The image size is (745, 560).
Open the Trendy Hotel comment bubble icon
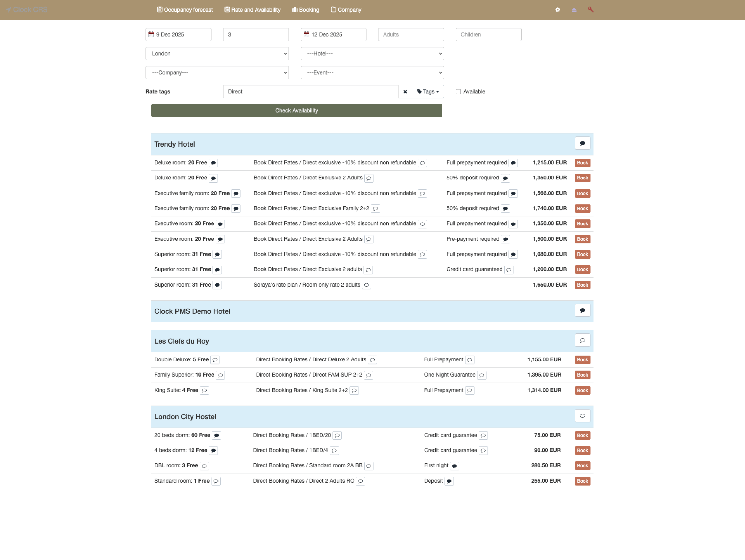point(583,143)
